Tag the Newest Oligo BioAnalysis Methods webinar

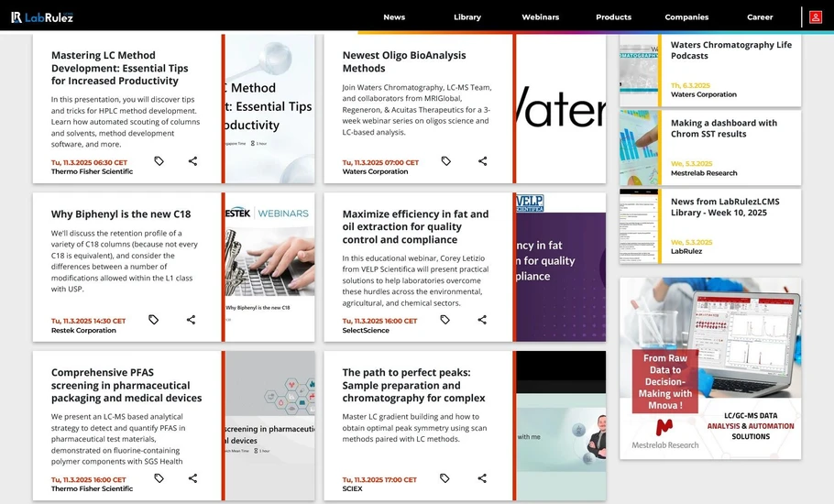(x=446, y=161)
